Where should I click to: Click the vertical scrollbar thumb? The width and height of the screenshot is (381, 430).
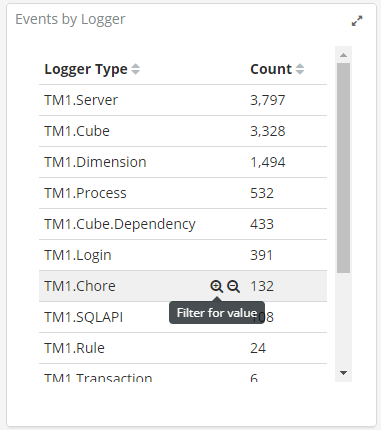pos(343,168)
